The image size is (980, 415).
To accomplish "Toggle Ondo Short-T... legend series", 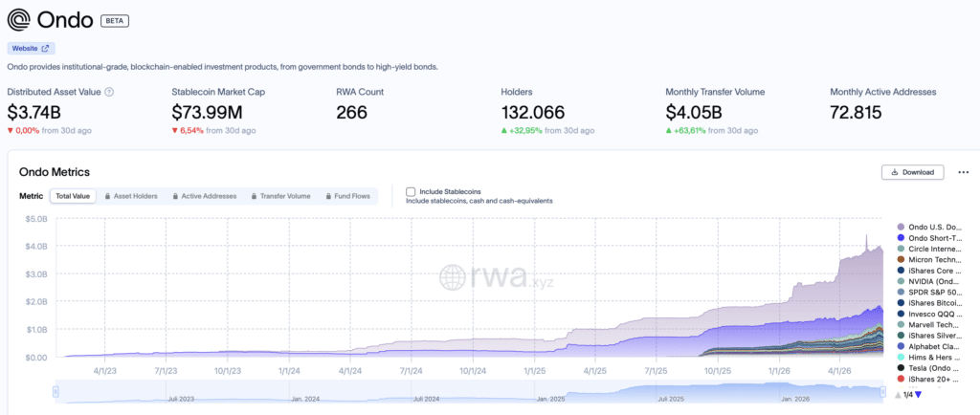I will tap(930, 238).
